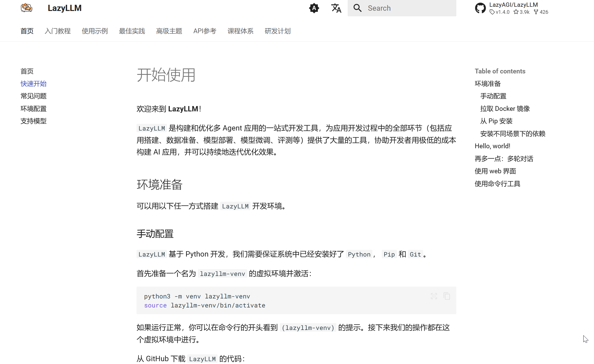Viewport: 594px width, 364px height.
Task: Open the 入门教程 tab
Action: [x=58, y=31]
